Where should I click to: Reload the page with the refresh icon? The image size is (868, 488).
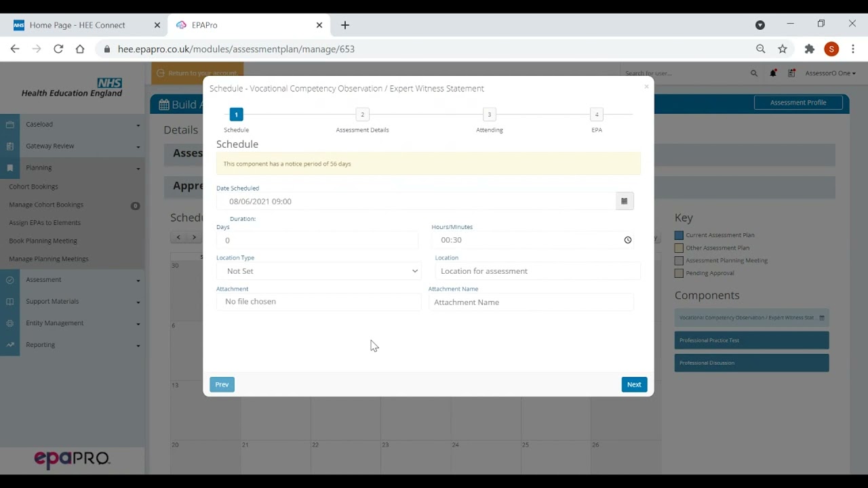pyautogui.click(x=58, y=49)
